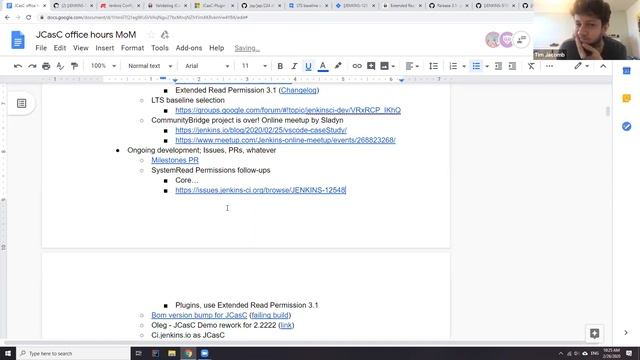Viewport: 640px width, 360px height.
Task: Open the Changelog link
Action: click(299, 90)
